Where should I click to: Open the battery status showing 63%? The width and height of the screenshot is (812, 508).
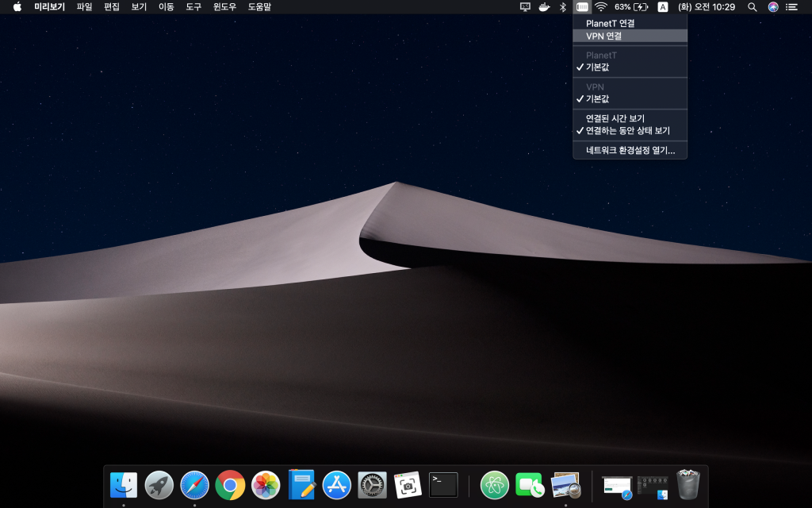[x=631, y=6]
